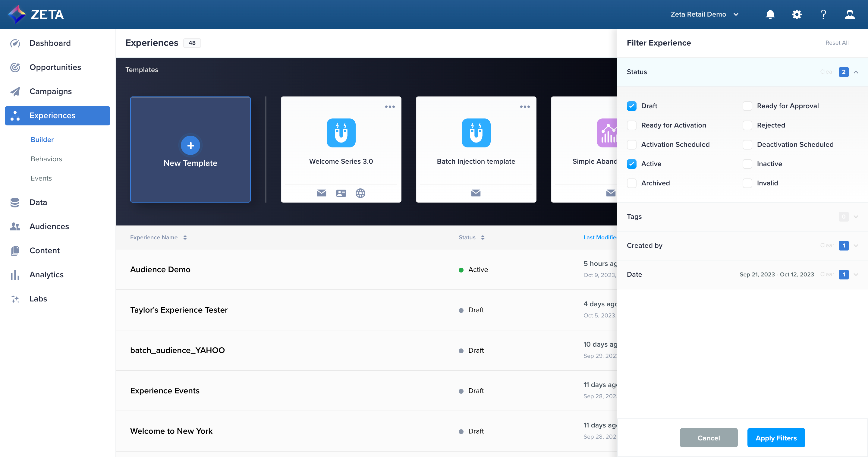Collapse the Status filter section

856,72
